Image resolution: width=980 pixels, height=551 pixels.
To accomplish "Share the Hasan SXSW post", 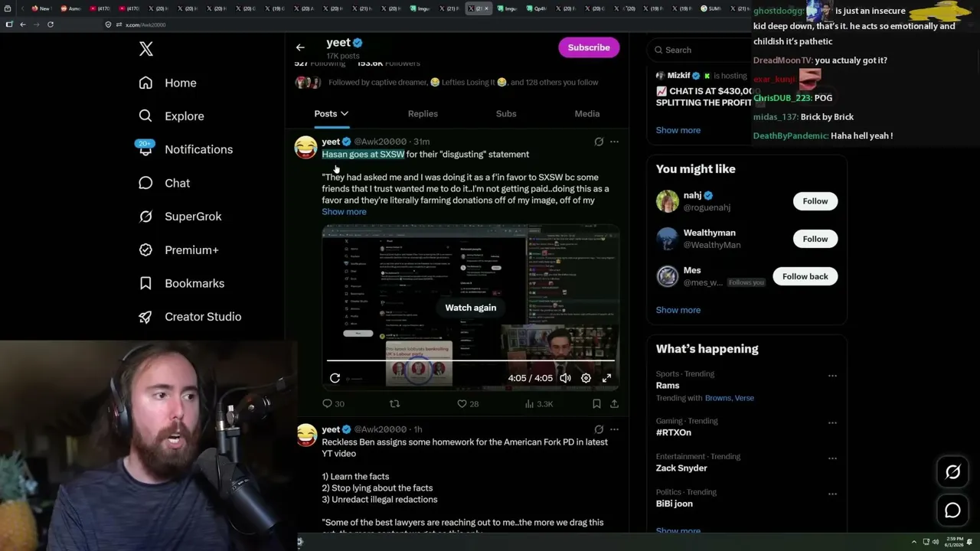I will tap(614, 403).
